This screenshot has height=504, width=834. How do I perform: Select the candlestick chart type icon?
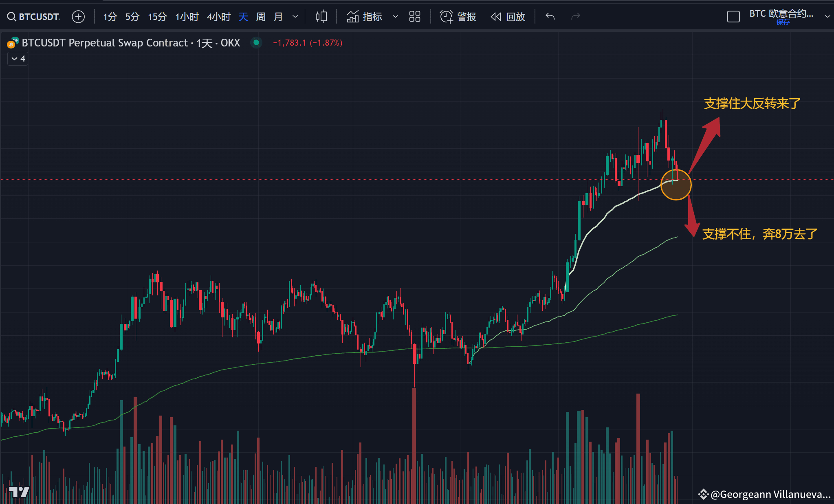click(x=321, y=17)
